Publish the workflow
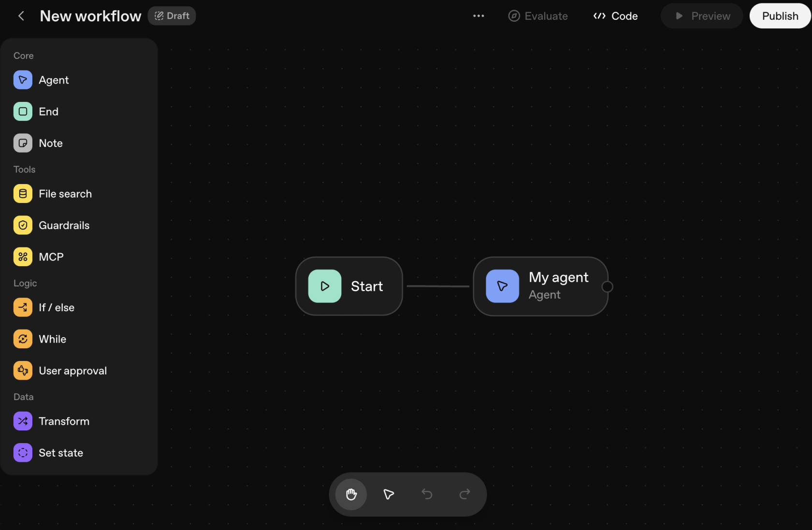The height and width of the screenshot is (530, 812). pyautogui.click(x=780, y=16)
